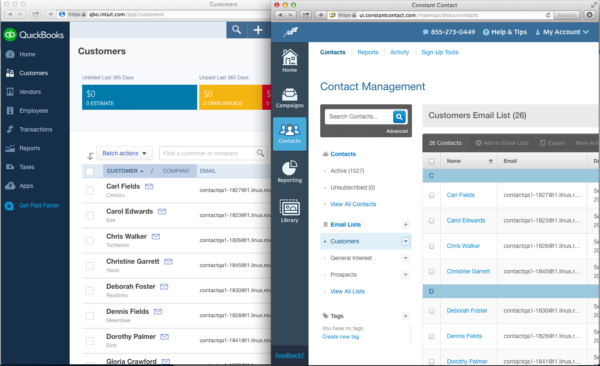This screenshot has height=366, width=600.
Task: Click Constant Contact logo in header
Action: point(291,32)
